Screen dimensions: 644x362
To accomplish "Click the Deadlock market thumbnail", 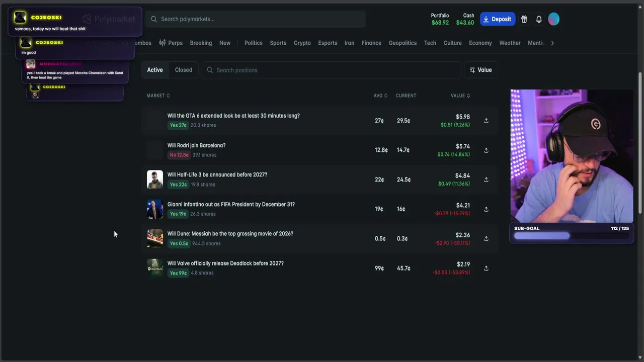I will (155, 268).
